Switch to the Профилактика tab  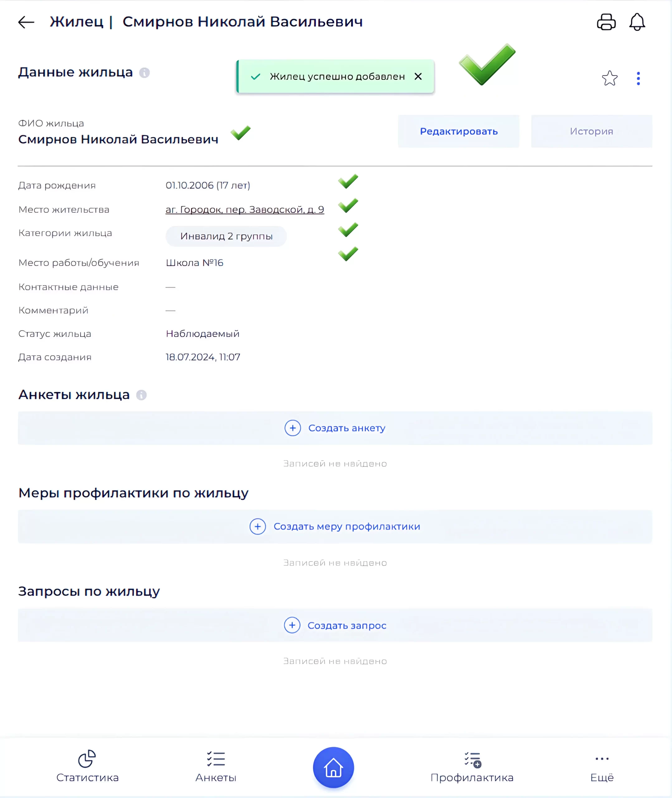472,767
